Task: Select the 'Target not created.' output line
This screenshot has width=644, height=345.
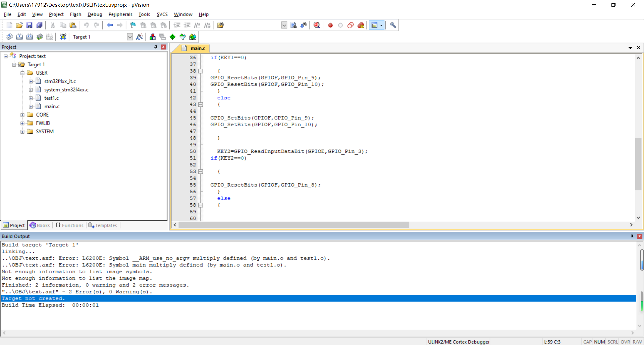Action: click(x=318, y=298)
